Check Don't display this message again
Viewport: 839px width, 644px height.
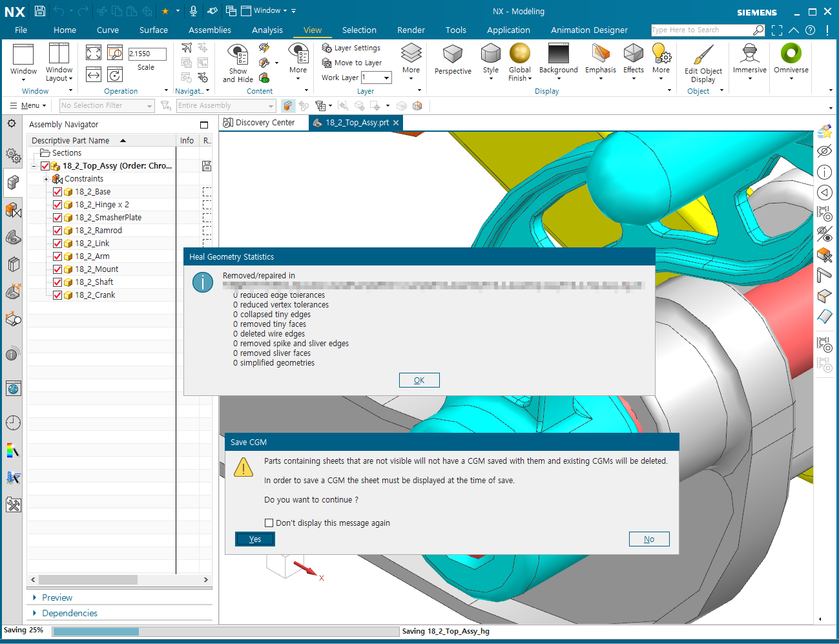click(x=269, y=523)
